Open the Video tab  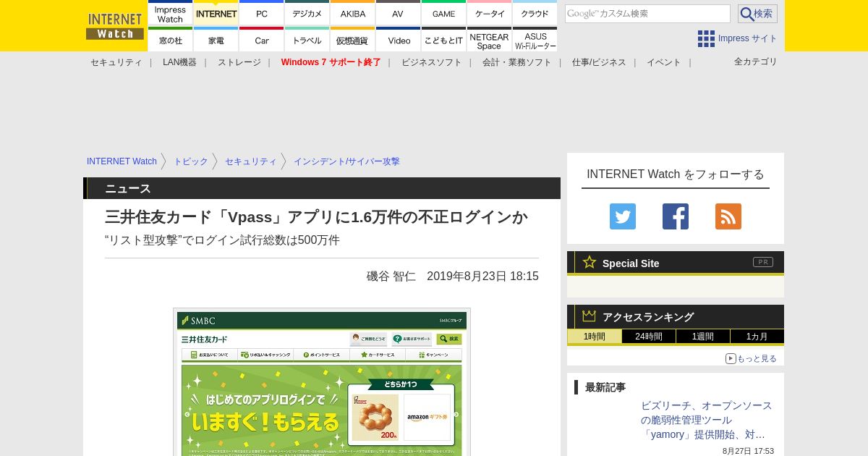398,40
